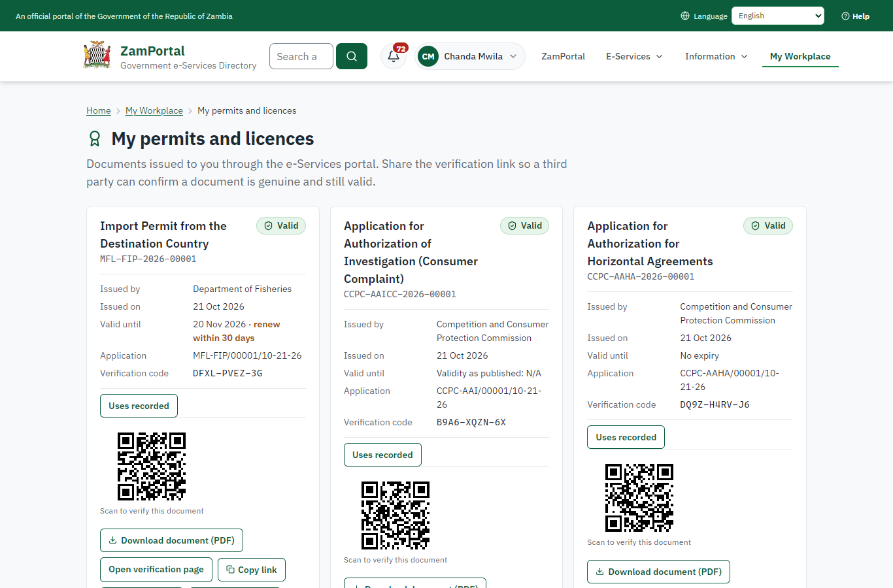Click Uses recorded on Consumer Complaint card
Viewport: 893px width, 588px height.
(x=382, y=455)
